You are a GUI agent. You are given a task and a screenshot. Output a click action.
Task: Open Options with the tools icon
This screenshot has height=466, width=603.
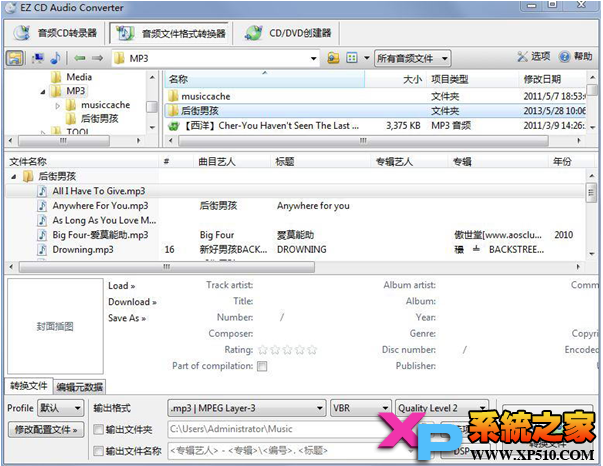pos(533,57)
